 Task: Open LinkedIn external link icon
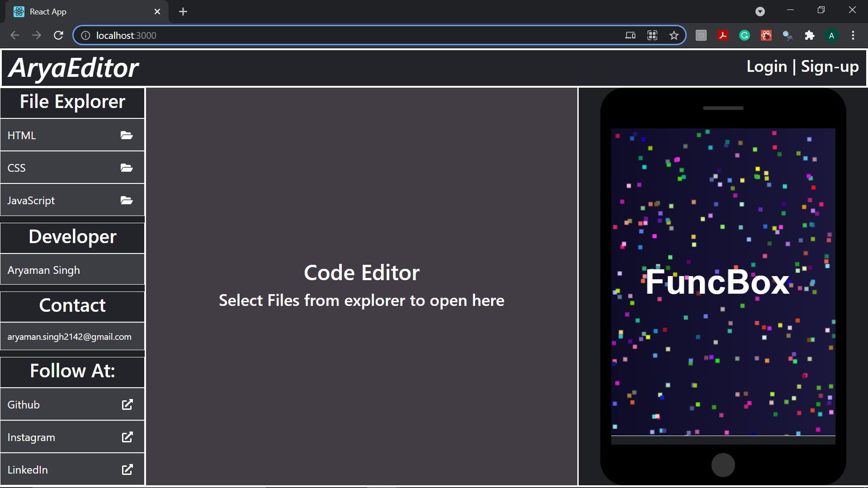tap(127, 469)
